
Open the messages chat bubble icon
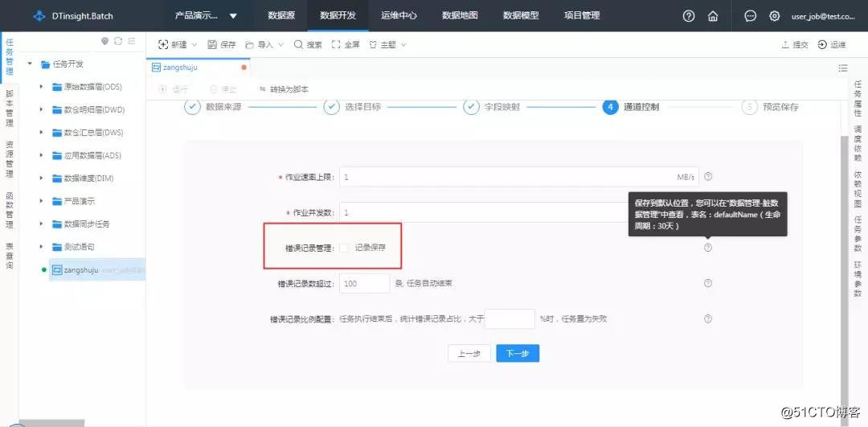(750, 16)
